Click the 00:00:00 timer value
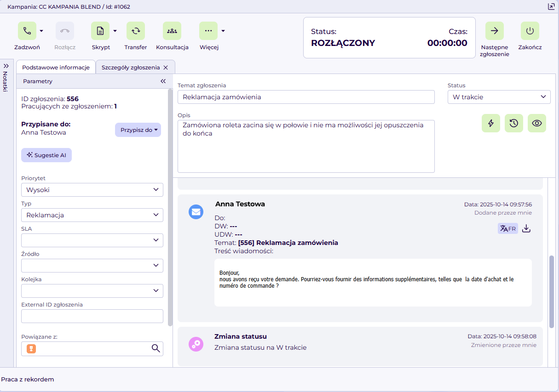The height and width of the screenshot is (392, 559). (x=447, y=43)
